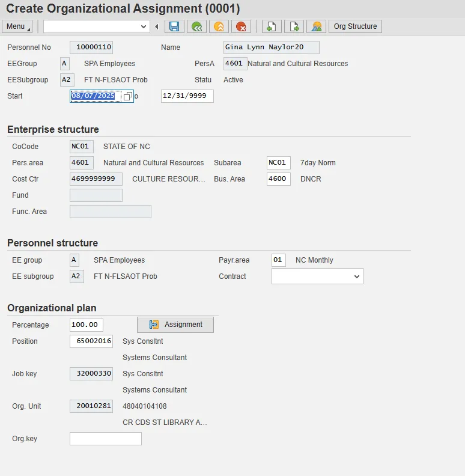Click the Percentage field 100.00
The width and height of the screenshot is (465, 476).
(x=87, y=325)
